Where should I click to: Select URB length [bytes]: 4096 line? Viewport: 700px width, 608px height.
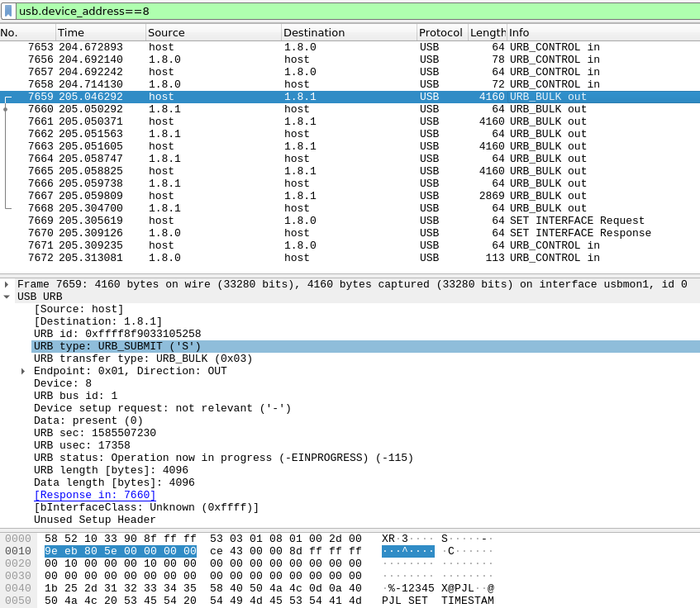pos(112,470)
